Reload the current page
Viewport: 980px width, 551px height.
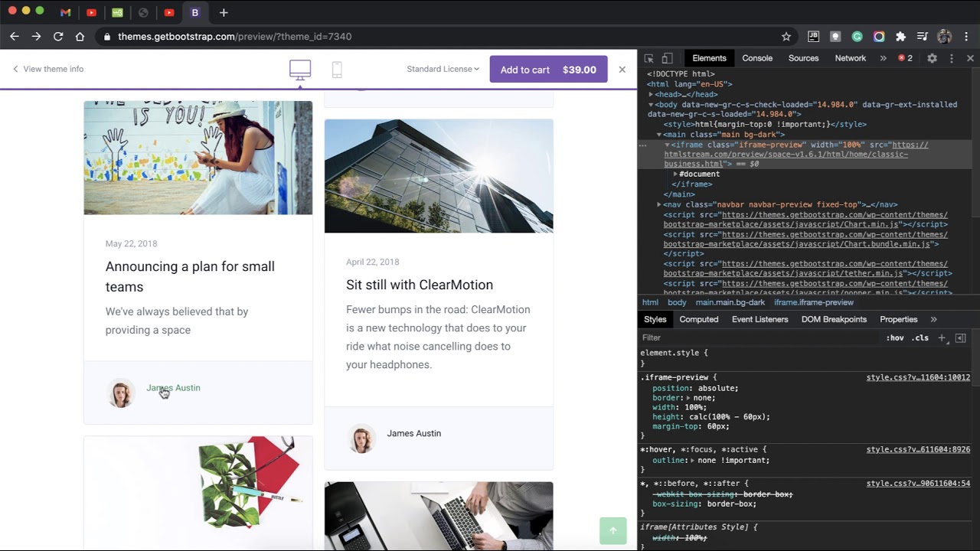(58, 36)
